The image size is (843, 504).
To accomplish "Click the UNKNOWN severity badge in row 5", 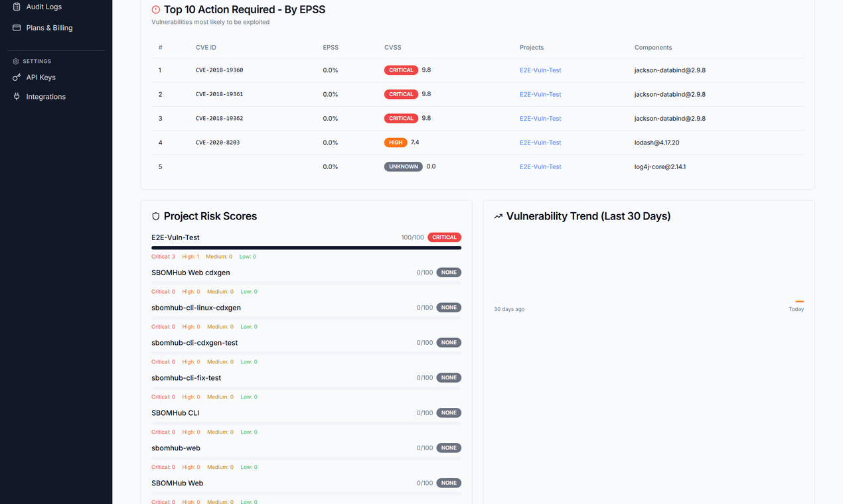I will (x=404, y=167).
